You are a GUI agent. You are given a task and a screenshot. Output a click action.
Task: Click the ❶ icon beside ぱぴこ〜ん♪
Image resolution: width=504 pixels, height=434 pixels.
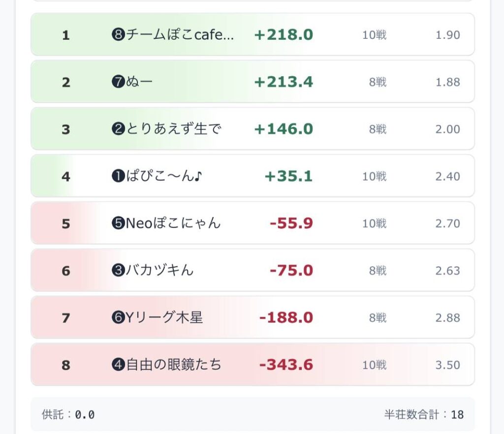pyautogui.click(x=119, y=176)
